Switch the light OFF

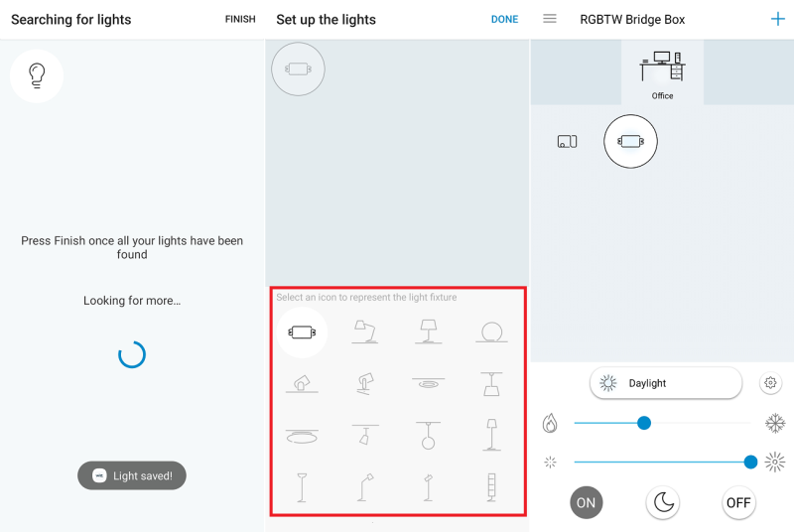point(738,502)
